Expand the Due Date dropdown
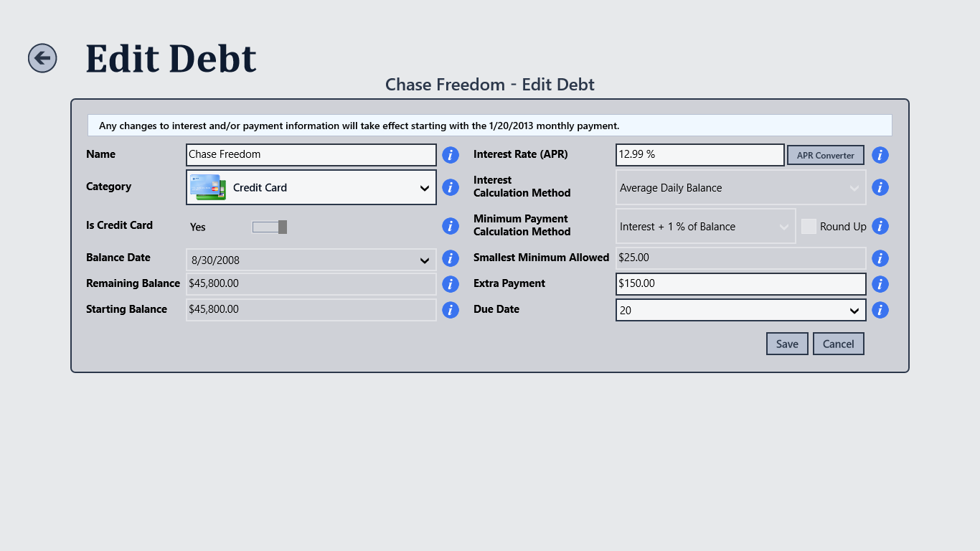The height and width of the screenshot is (551, 980). tap(740, 310)
